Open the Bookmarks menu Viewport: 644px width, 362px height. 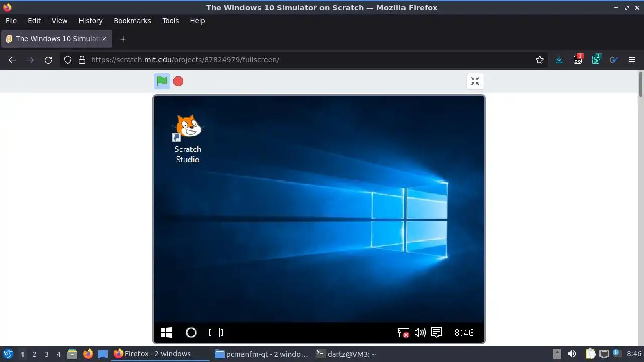[x=132, y=21]
